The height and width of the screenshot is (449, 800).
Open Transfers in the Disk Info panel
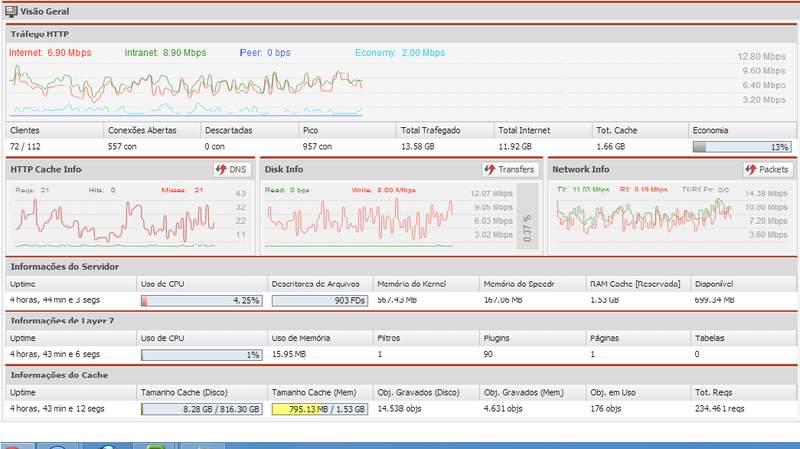point(509,170)
